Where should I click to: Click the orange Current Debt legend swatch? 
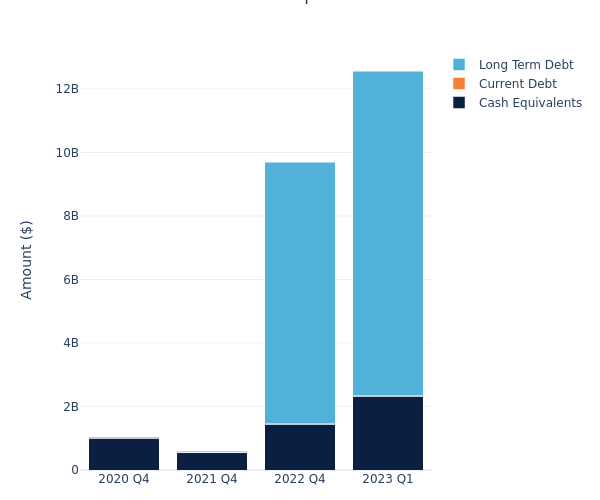(x=459, y=84)
